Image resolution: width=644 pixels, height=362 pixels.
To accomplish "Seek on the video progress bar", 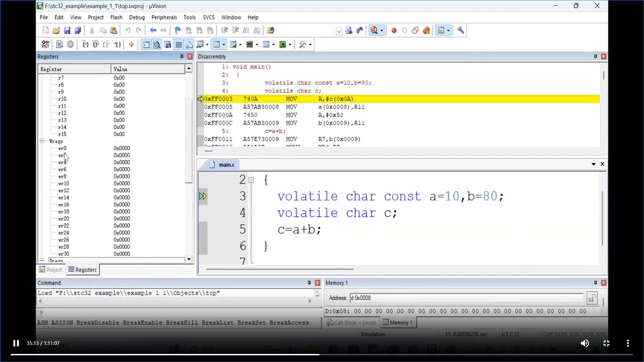I will (x=322, y=354).
